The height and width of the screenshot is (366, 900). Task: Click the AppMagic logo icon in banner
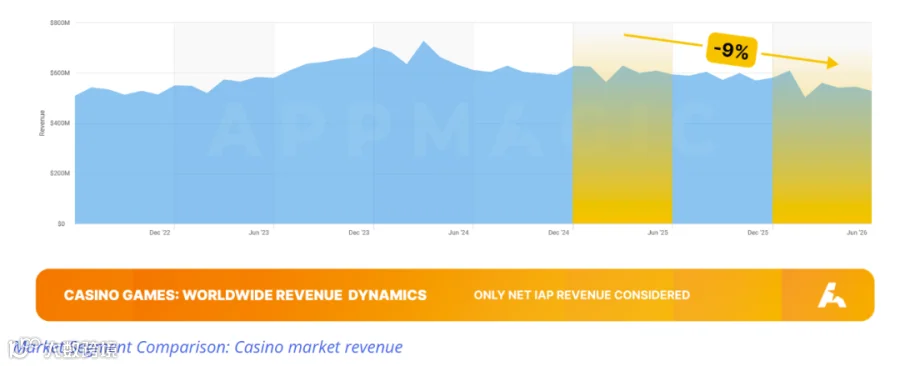[x=832, y=295]
